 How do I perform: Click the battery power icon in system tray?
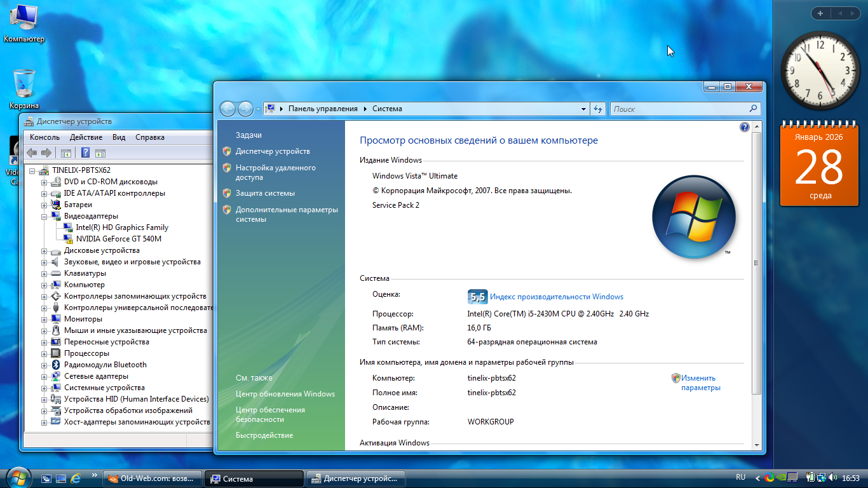click(810, 478)
